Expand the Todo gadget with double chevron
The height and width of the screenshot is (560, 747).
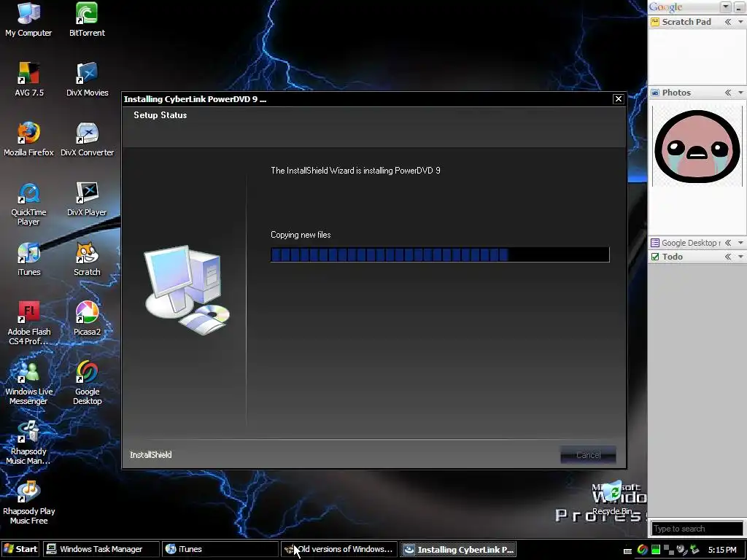[x=728, y=257]
